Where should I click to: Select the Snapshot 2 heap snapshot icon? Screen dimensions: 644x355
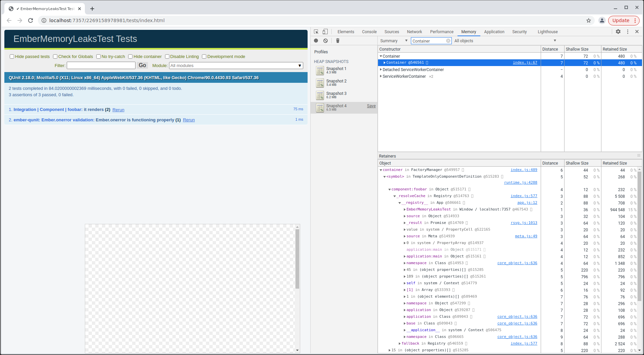[320, 83]
